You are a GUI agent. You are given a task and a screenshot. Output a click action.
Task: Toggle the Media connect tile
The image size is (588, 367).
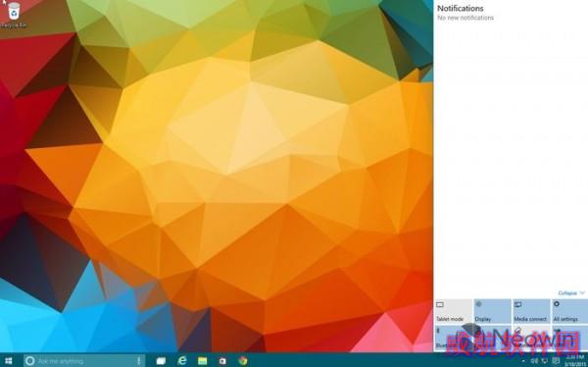tap(530, 311)
